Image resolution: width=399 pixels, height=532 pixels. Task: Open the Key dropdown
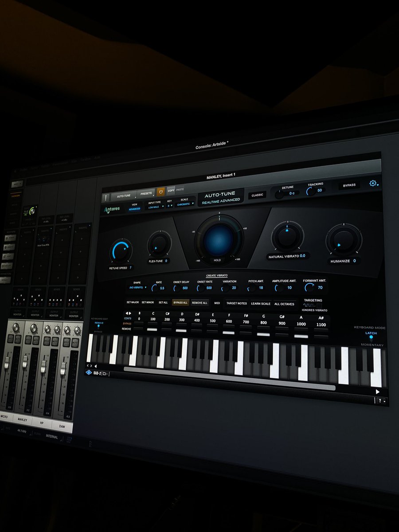tap(169, 206)
